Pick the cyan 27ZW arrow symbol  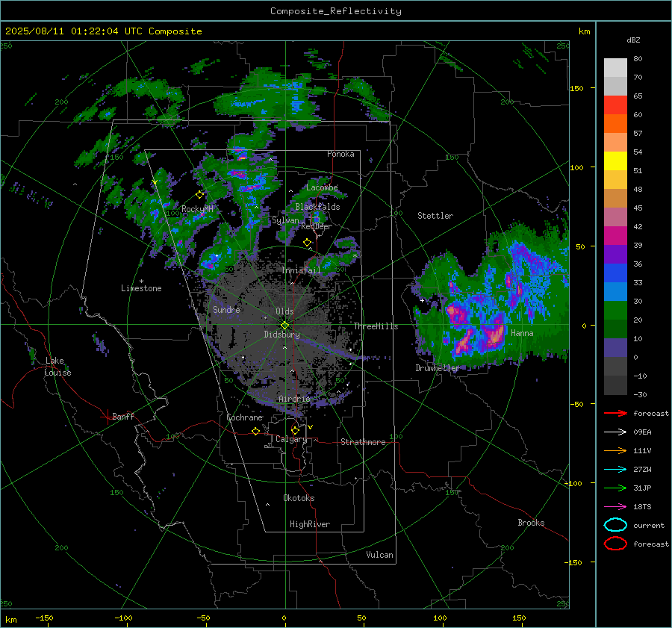pyautogui.click(x=615, y=470)
